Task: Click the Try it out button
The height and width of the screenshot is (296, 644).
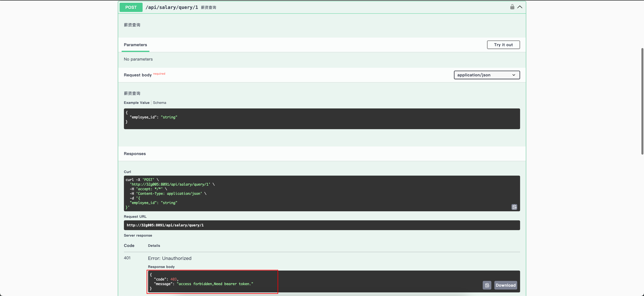Action: pos(503,45)
